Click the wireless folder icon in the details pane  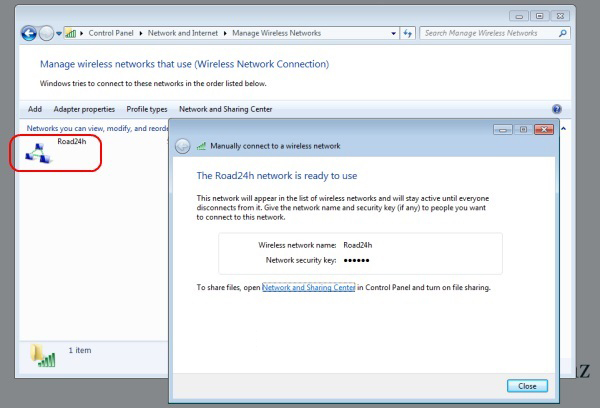coord(42,356)
